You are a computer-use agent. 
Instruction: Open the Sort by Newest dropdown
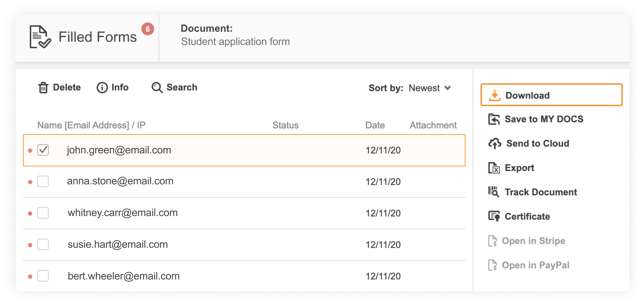pos(424,88)
